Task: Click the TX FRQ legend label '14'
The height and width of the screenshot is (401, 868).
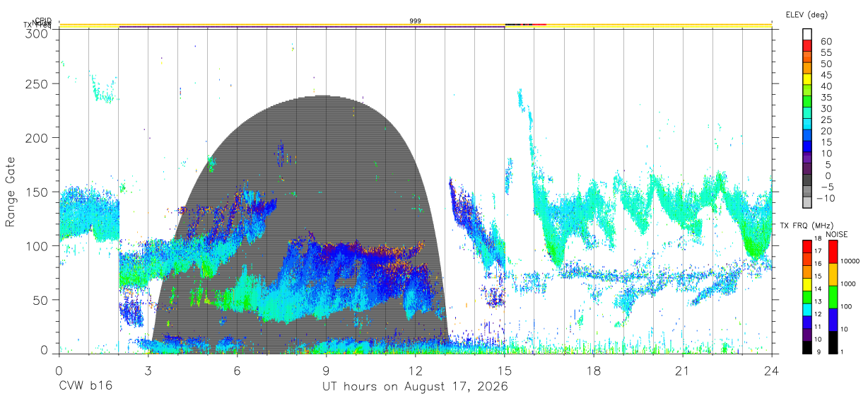Action: [817, 289]
